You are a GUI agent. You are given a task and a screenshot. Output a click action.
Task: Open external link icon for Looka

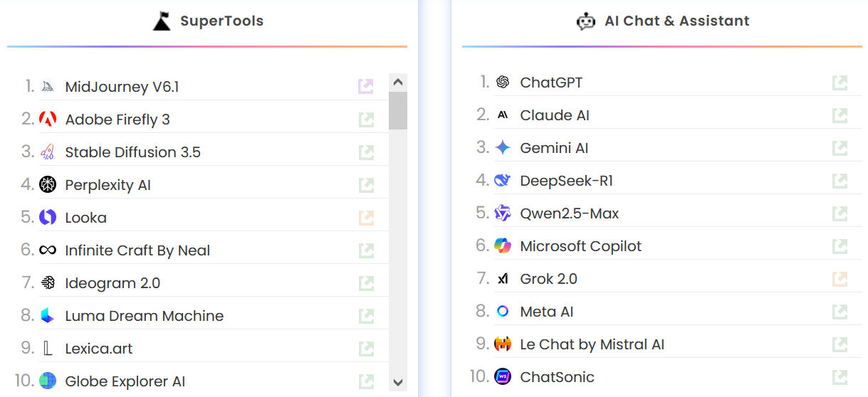[366, 218]
